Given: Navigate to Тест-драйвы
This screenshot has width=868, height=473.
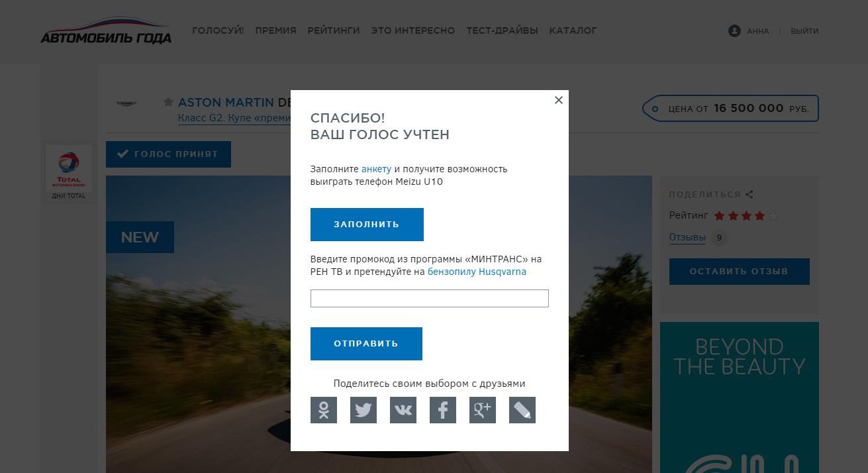Looking at the screenshot, I should click(x=502, y=30).
